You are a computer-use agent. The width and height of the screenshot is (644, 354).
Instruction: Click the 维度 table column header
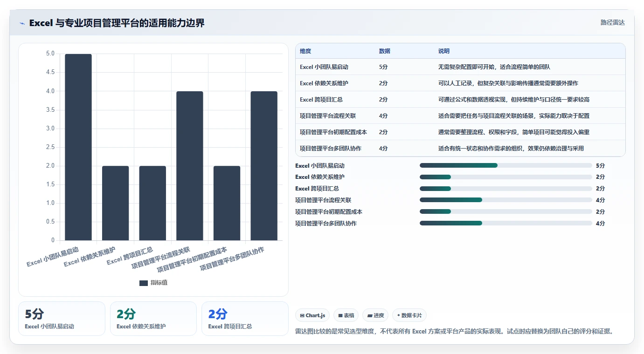pyautogui.click(x=306, y=51)
